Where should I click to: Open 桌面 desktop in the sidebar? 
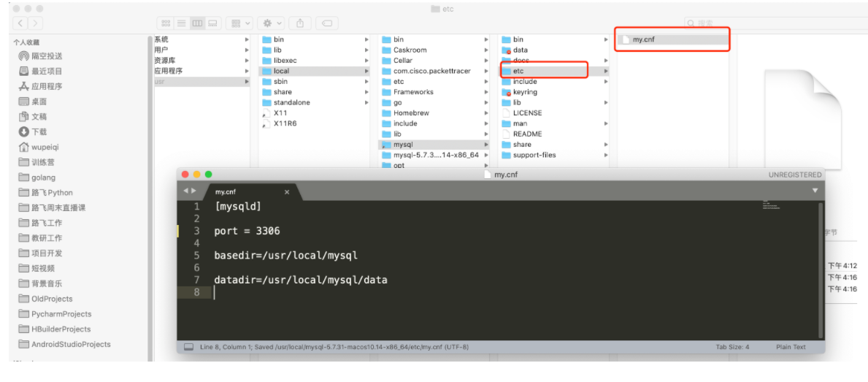click(33, 102)
